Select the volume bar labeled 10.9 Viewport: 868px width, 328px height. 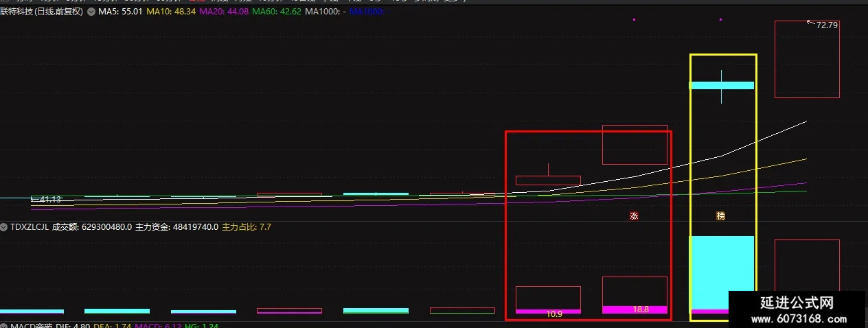tap(548, 300)
